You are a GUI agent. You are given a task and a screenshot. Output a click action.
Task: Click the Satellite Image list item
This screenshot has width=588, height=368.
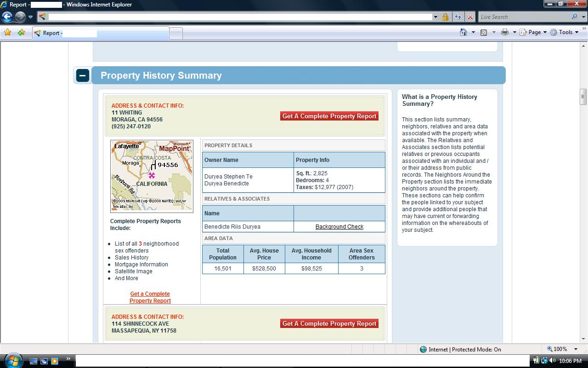point(134,271)
